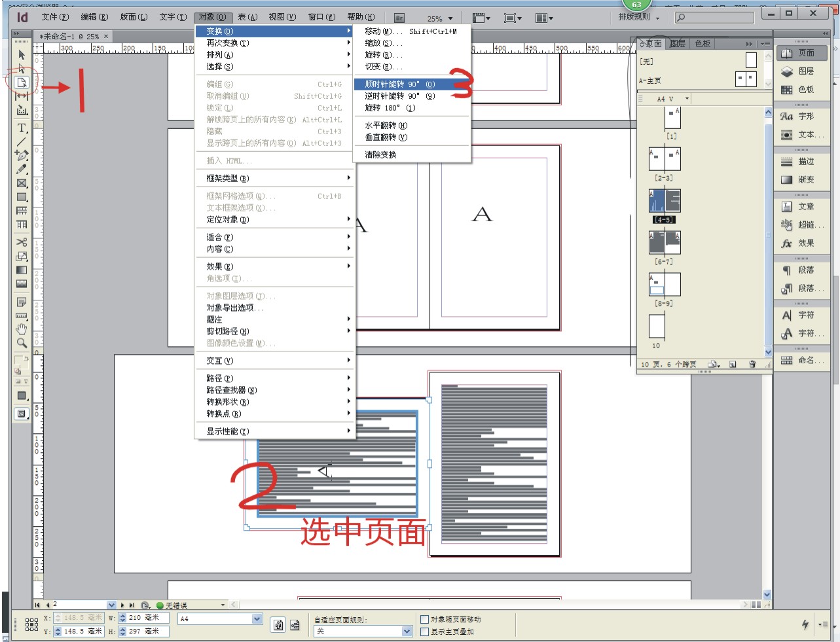Delete selected page with trash icon
The height and width of the screenshot is (642, 840).
point(752,364)
